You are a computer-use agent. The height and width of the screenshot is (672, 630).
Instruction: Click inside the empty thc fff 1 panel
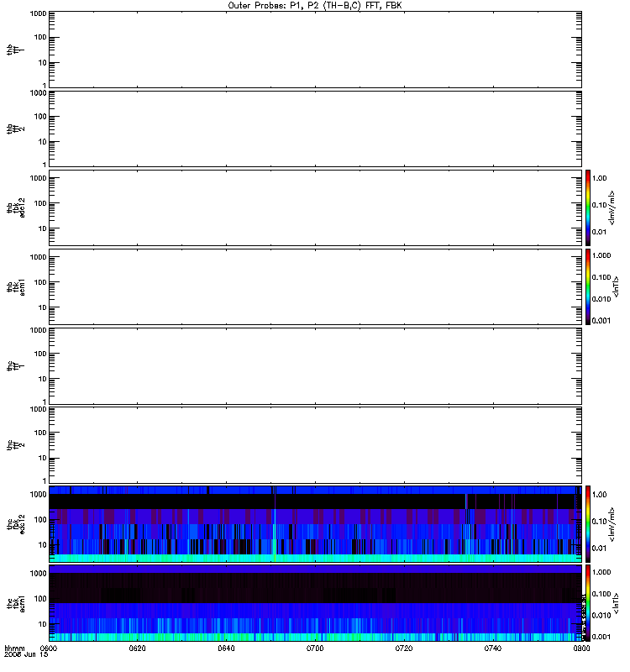pyautogui.click(x=315, y=366)
